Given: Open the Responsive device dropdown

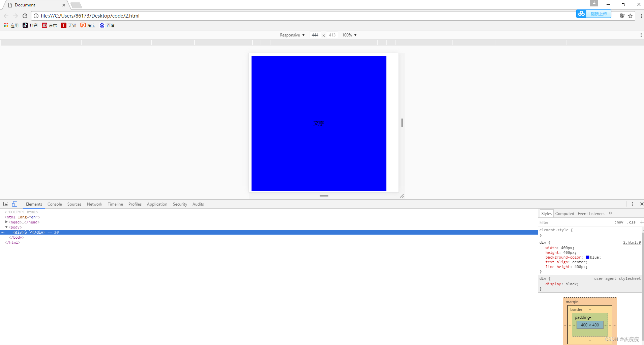Looking at the screenshot, I should click(292, 35).
